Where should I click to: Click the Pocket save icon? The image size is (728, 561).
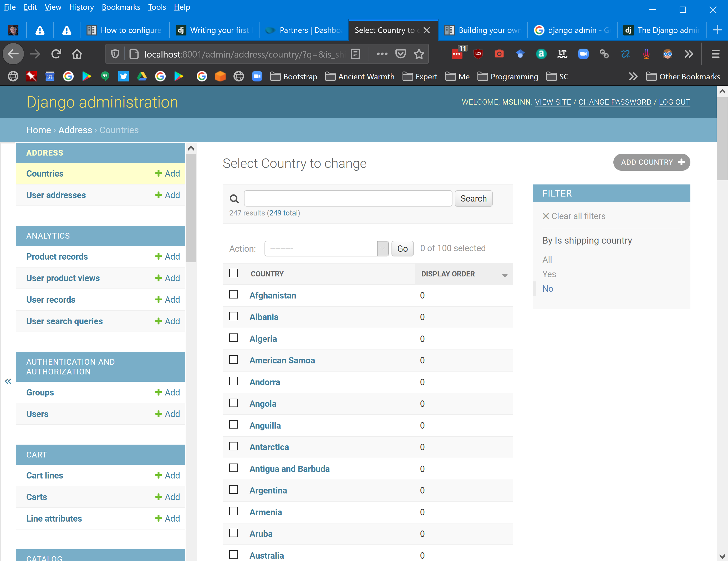tap(401, 54)
